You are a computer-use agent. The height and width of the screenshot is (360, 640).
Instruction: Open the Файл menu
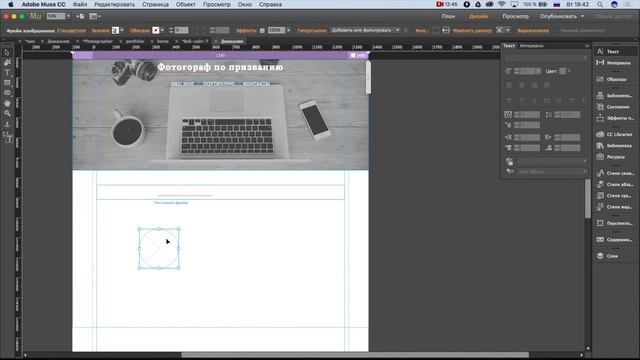(x=80, y=4)
